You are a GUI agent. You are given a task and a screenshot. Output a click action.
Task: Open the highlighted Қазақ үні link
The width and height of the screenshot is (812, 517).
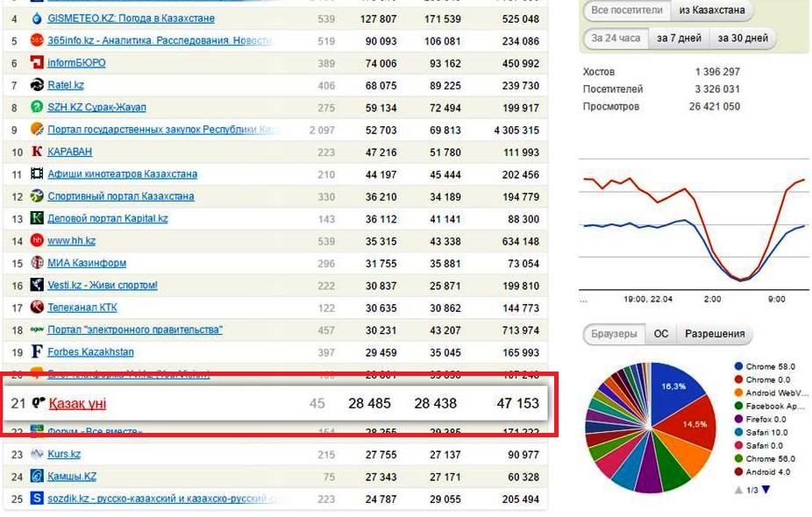(x=77, y=403)
